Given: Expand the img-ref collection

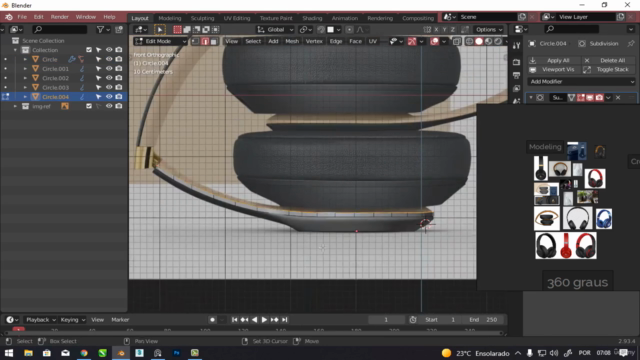Looking at the screenshot, I should click(15, 106).
